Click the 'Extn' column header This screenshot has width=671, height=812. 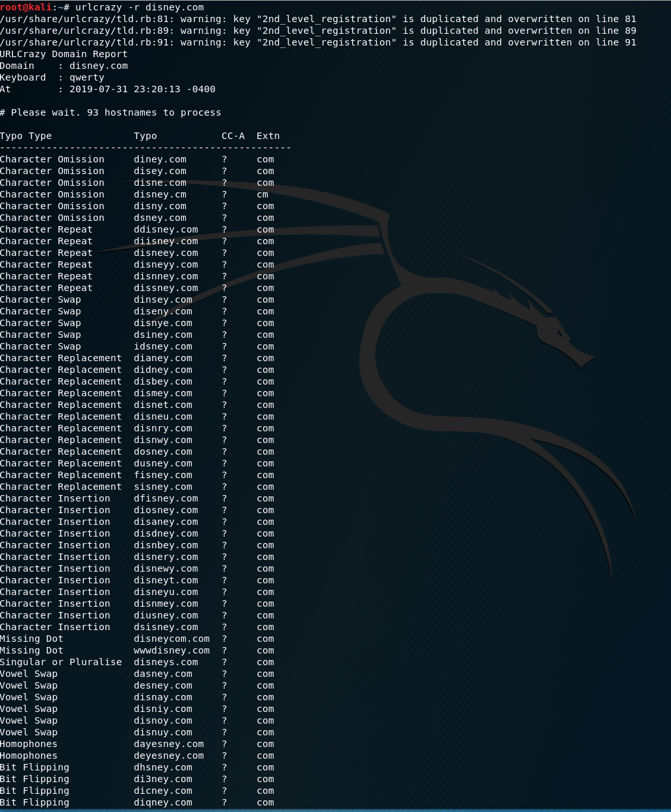tap(268, 136)
